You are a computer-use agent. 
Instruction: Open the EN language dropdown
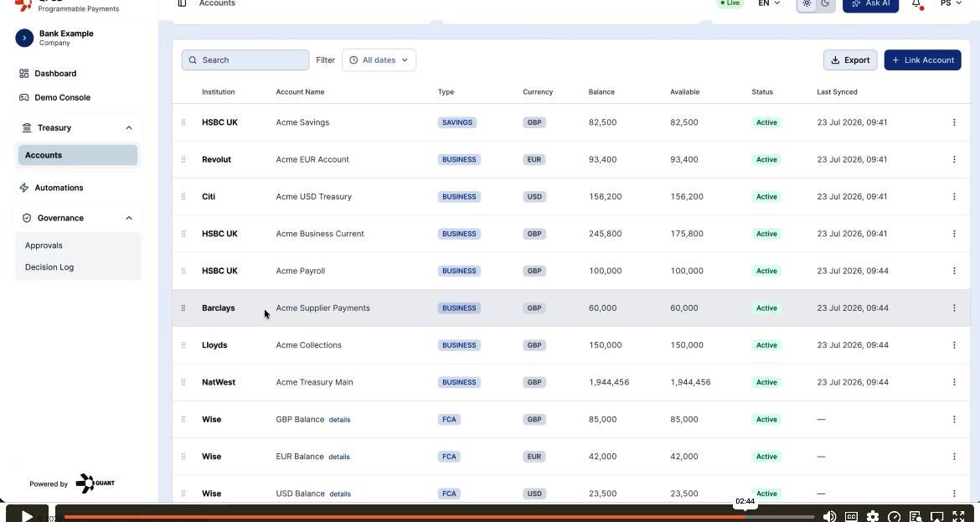coord(769,3)
